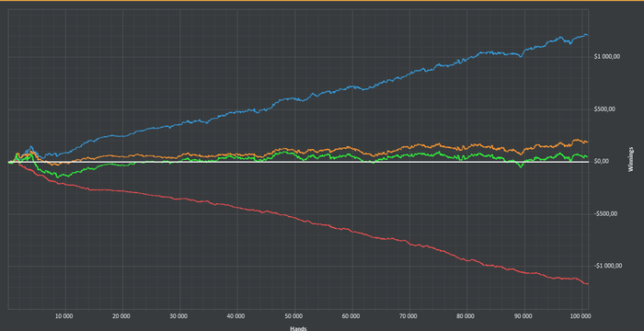This screenshot has width=644, height=331.
Task: Click the 30 000 hands tick label
Action: [179, 316]
